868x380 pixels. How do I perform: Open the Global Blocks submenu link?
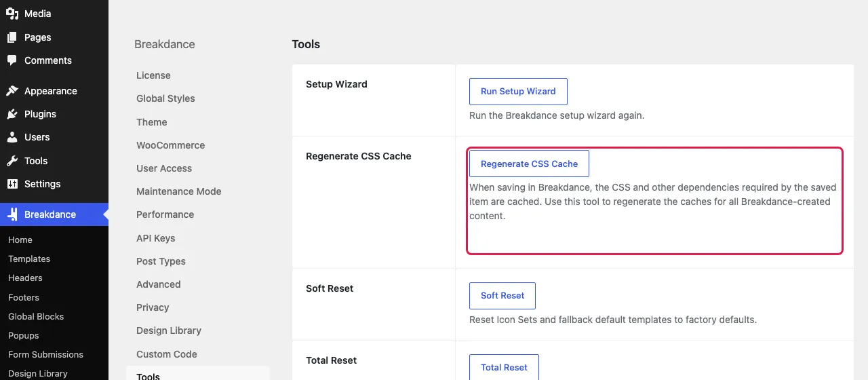coord(36,316)
